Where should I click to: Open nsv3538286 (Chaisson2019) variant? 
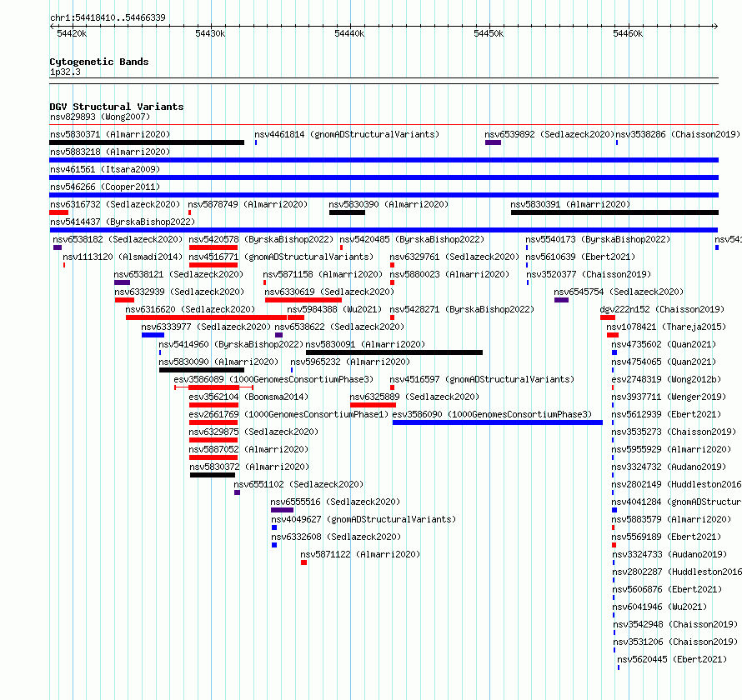[678, 134]
